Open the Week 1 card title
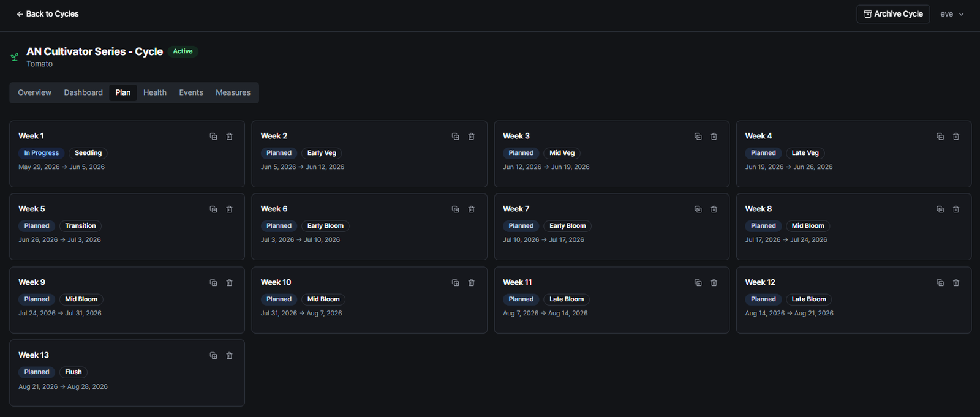This screenshot has height=417, width=980. pos(31,136)
